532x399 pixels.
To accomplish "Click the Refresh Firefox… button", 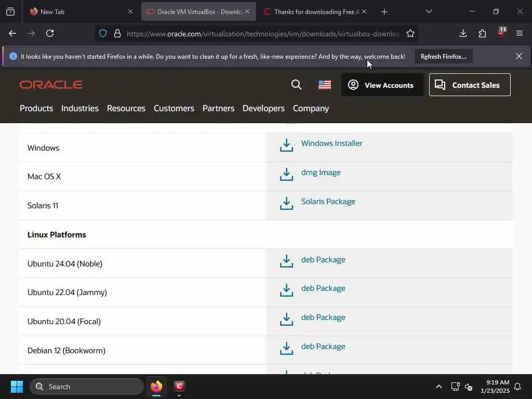I will click(x=444, y=56).
